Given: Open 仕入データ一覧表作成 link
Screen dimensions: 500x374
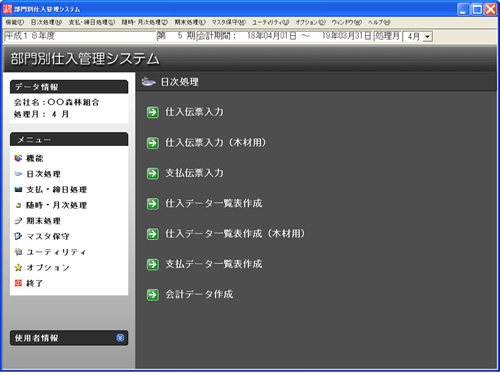Looking at the screenshot, I should pos(214,203).
